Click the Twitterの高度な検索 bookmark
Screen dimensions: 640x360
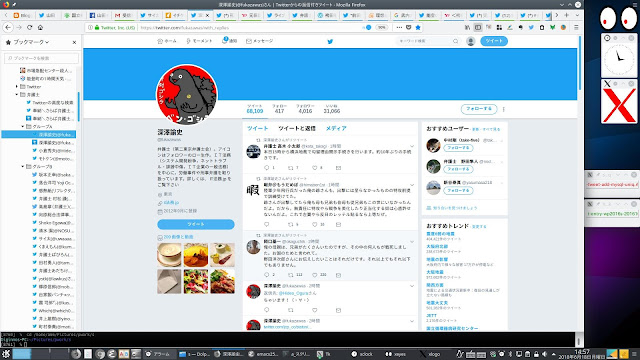click(53, 103)
